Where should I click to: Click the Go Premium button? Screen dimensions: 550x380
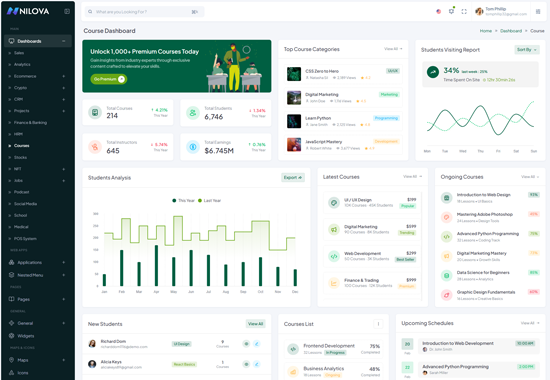[109, 79]
